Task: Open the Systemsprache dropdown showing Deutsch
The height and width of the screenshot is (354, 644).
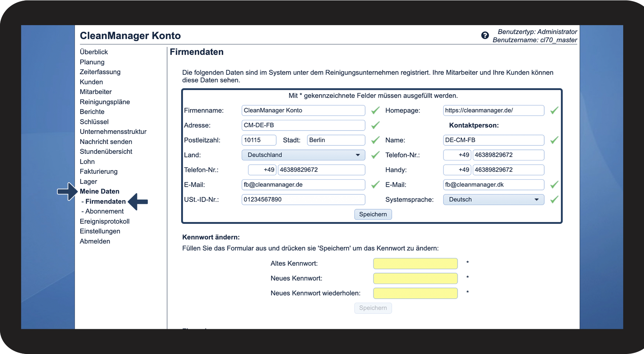Action: (493, 199)
